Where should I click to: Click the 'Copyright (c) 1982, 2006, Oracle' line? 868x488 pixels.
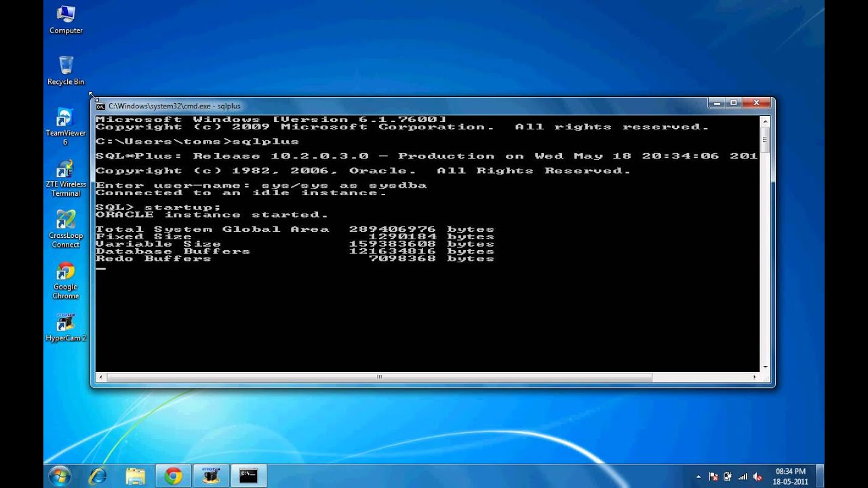[x=363, y=171]
